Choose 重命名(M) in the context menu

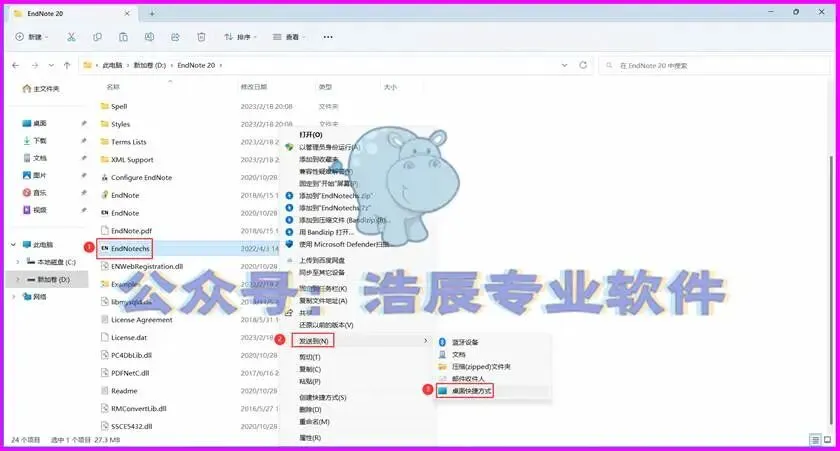(x=314, y=422)
